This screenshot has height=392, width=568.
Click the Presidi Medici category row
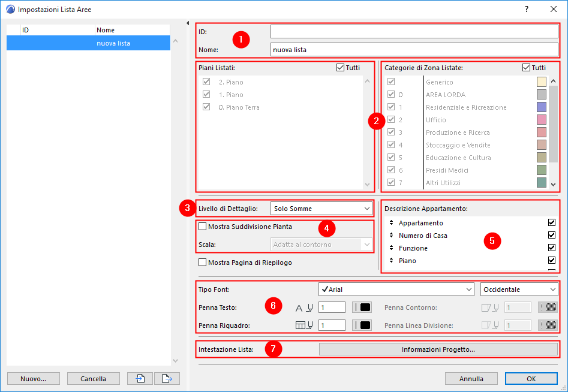tap(465, 170)
